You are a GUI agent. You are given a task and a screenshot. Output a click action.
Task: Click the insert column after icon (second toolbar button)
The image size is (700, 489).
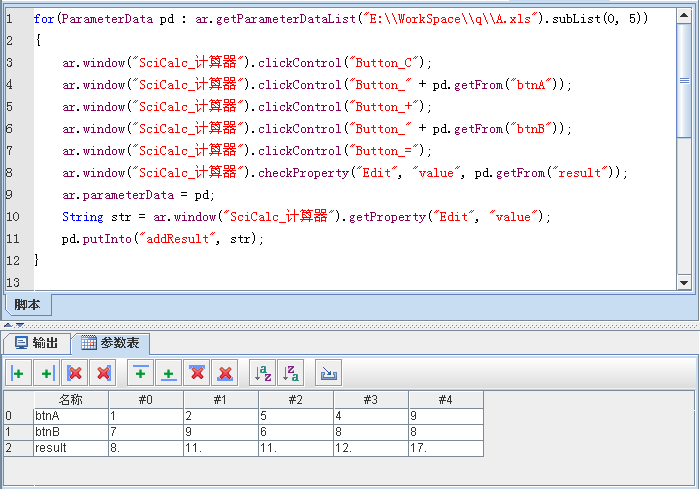point(45,374)
